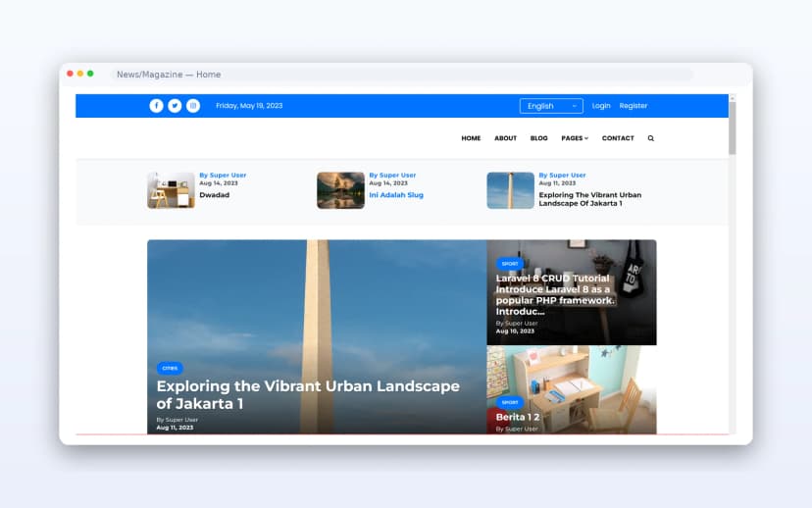Click the small monument thumbnail
Screen dimensions: 812x508
510,190
